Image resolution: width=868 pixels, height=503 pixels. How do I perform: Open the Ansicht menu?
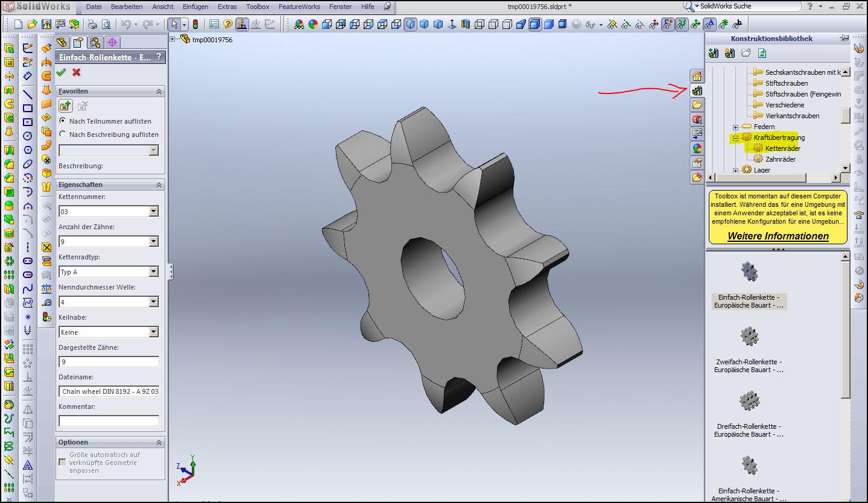pos(163,7)
